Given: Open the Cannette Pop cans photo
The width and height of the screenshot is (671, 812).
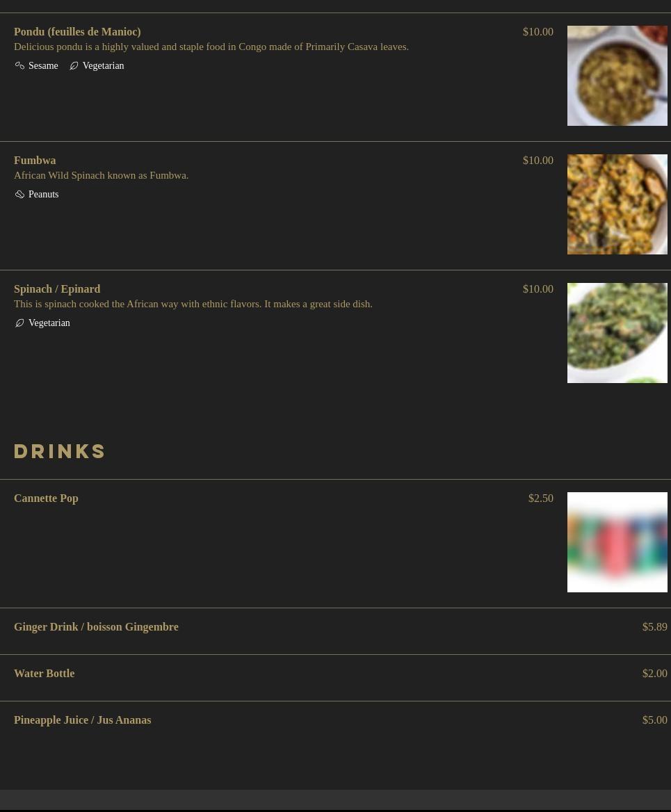Looking at the screenshot, I should pos(617,542).
